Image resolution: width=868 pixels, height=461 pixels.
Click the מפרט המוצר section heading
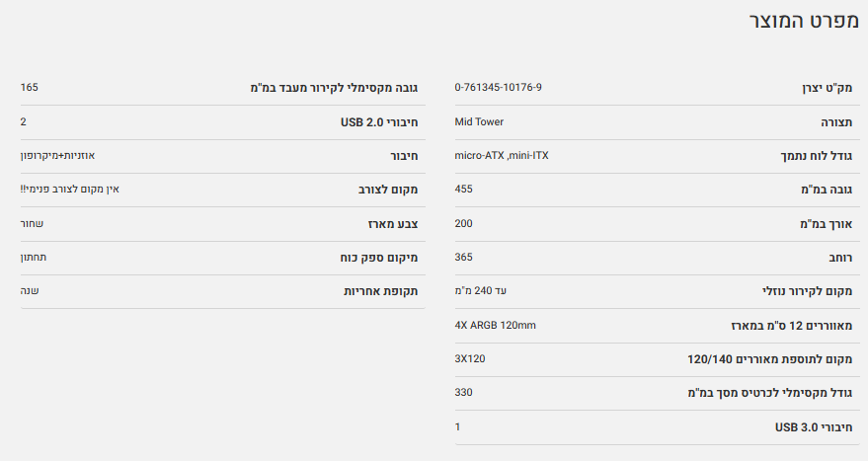[802, 22]
